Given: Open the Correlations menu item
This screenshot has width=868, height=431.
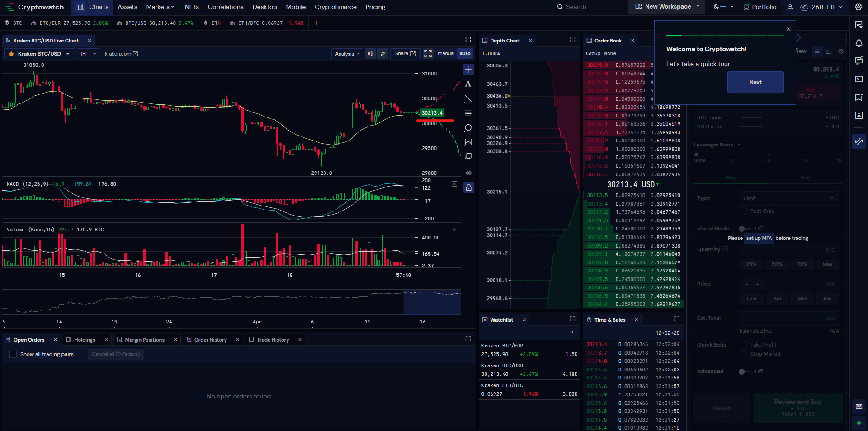Looking at the screenshot, I should point(226,7).
